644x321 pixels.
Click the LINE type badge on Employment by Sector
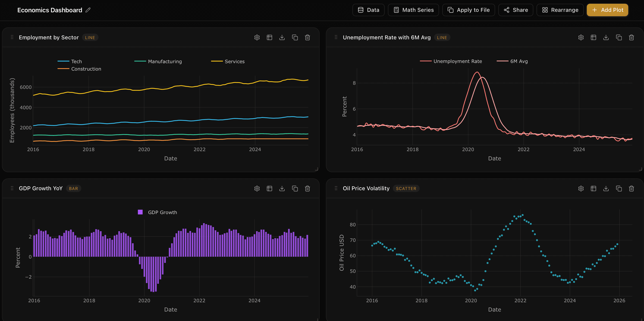click(x=90, y=37)
